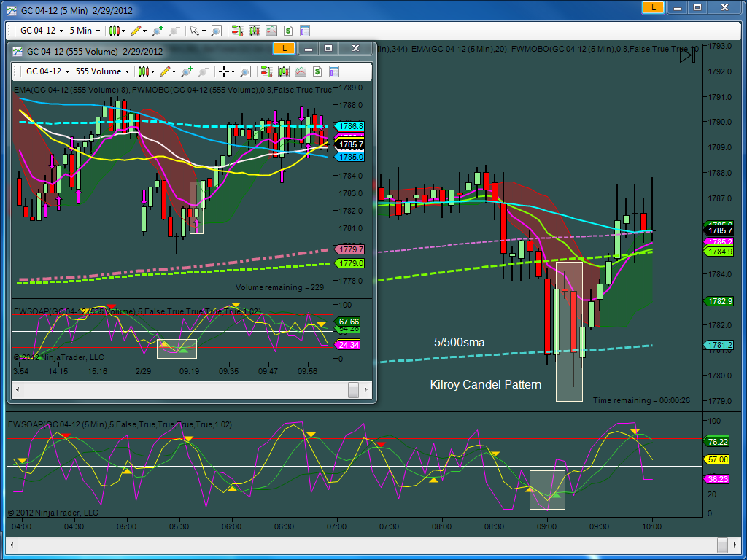Open chart style dropdown in 555 Volume toolbar
This screenshot has height=560, width=747.
tap(146, 72)
